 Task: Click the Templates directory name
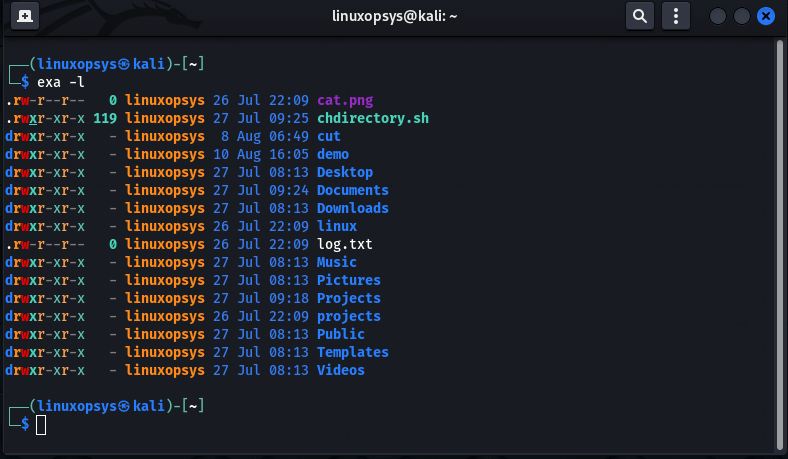[352, 352]
